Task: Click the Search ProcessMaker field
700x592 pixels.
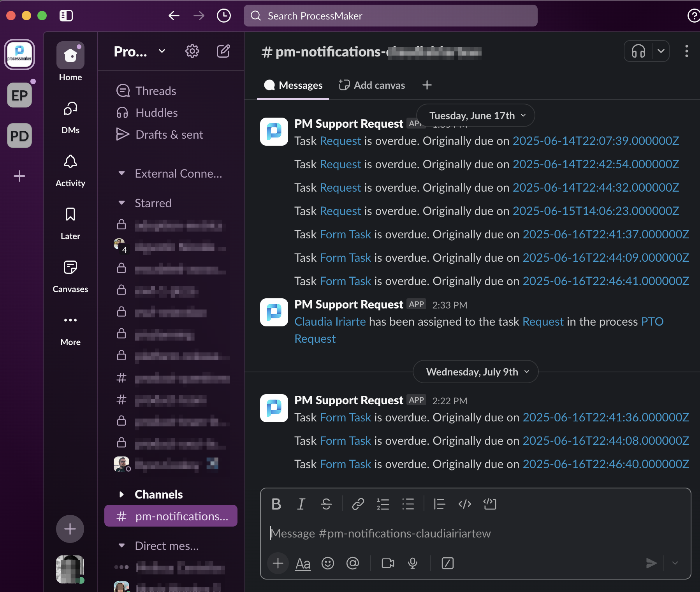Action: click(x=390, y=16)
